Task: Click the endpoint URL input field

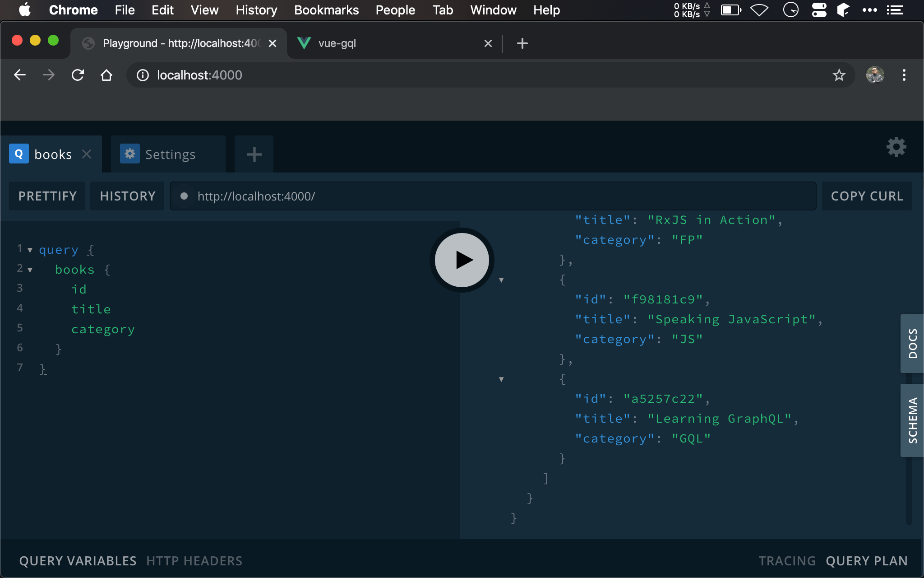Action: [x=493, y=196]
